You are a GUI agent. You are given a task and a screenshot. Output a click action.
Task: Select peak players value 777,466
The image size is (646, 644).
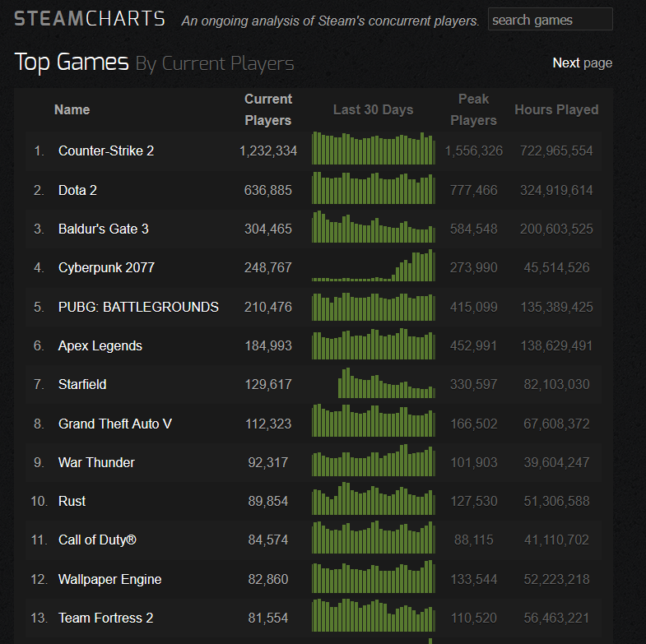coord(474,190)
